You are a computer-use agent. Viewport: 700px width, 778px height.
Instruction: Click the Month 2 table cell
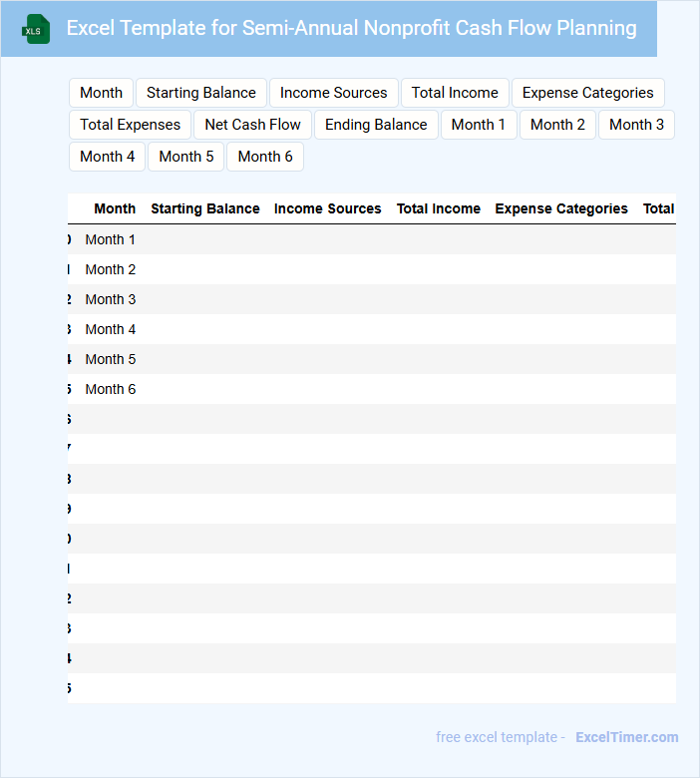110,269
